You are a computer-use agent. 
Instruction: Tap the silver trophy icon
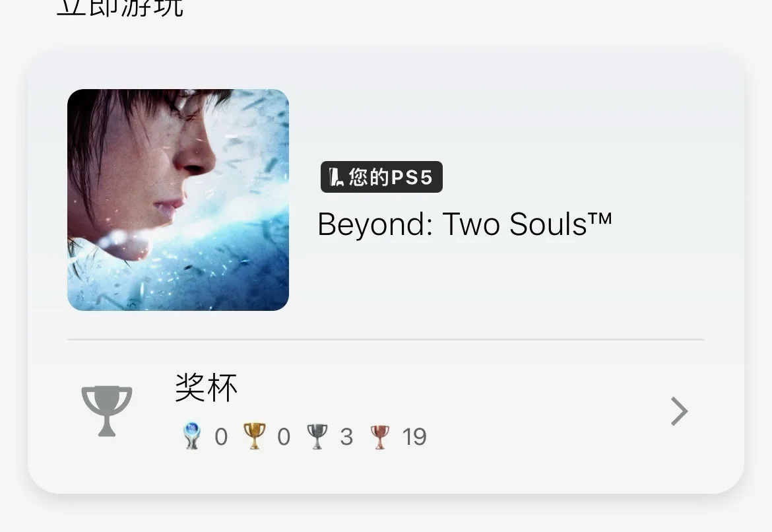pyautogui.click(x=317, y=436)
